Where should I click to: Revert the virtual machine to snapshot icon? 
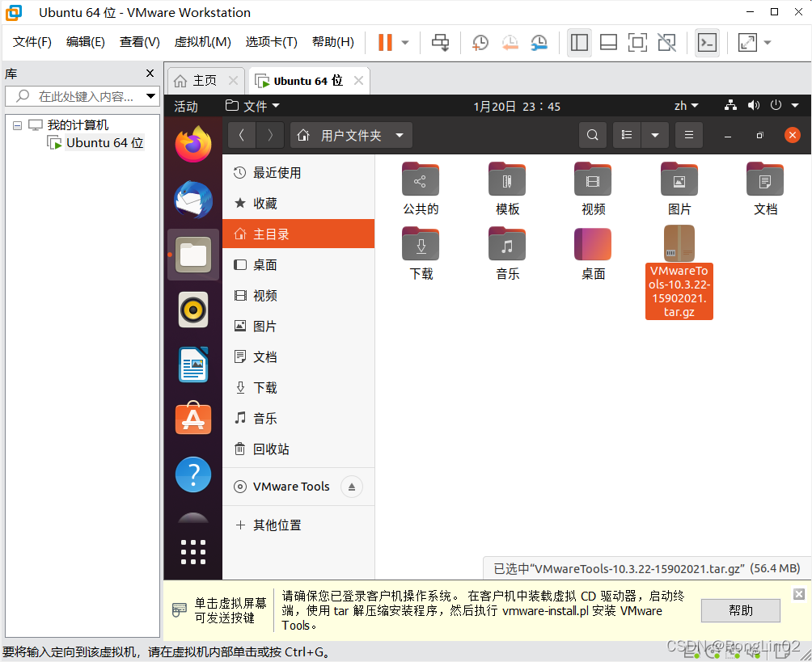point(510,43)
